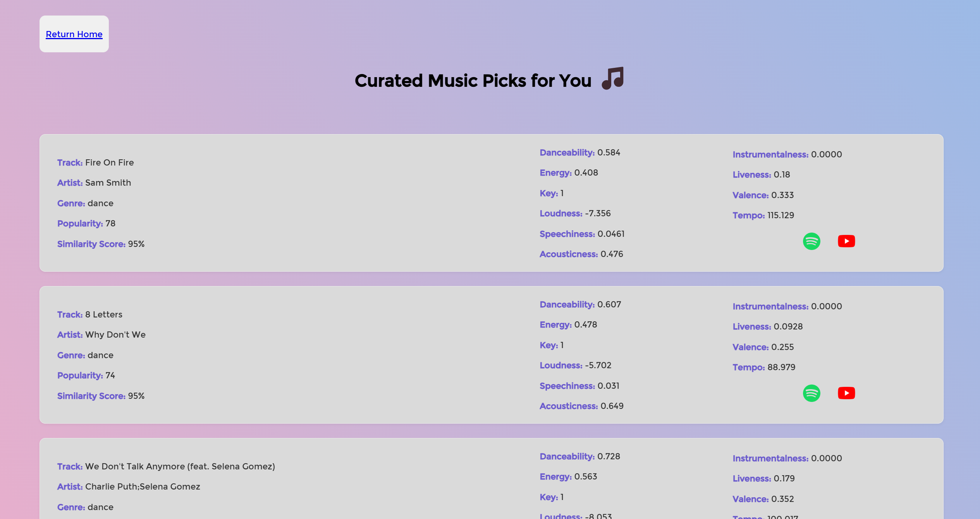Open YouTube link for Fire On Fire
Image resolution: width=980 pixels, height=519 pixels.
click(846, 241)
